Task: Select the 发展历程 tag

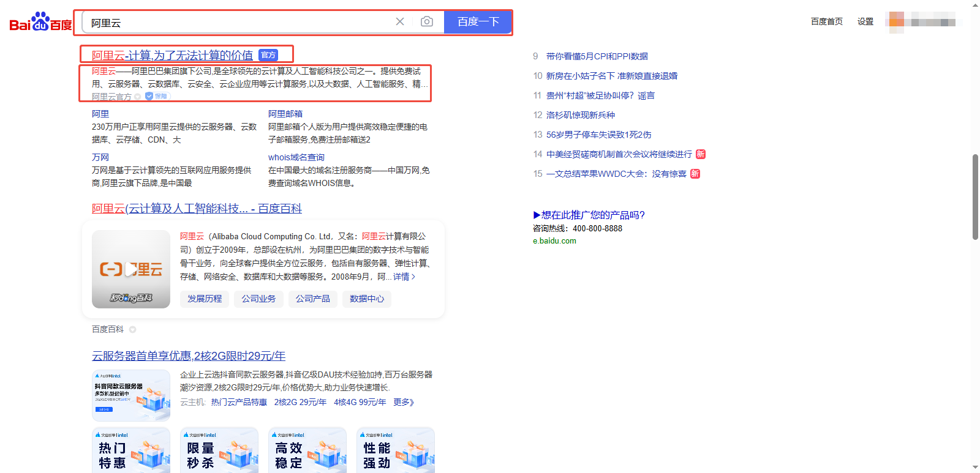Action: tap(205, 299)
